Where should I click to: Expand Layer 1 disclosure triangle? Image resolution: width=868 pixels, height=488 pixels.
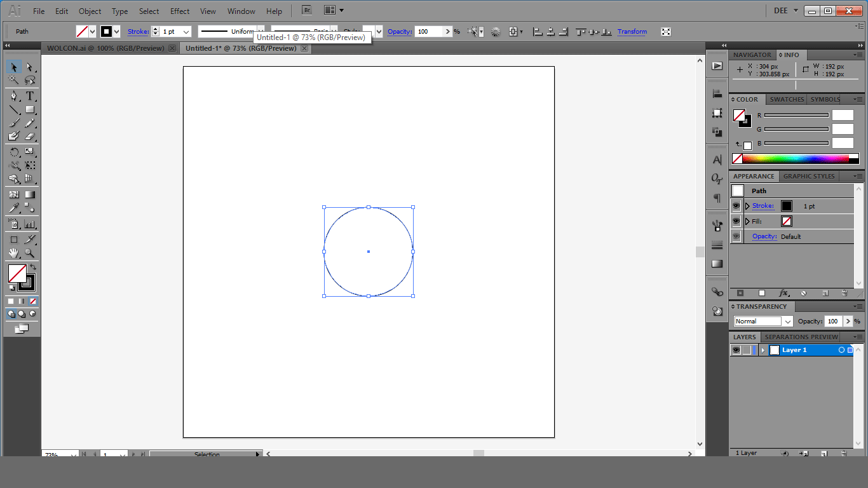(763, 350)
